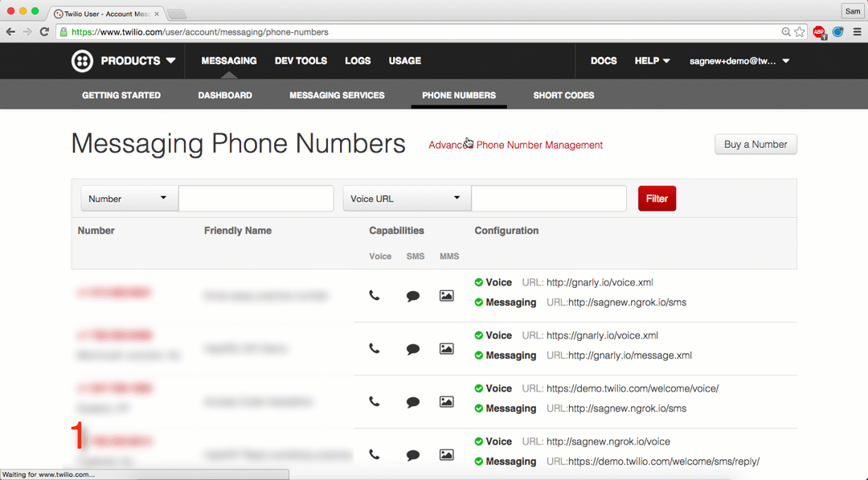868x480 pixels.
Task: Open the AdBlock Plus extension icon
Action: click(819, 33)
